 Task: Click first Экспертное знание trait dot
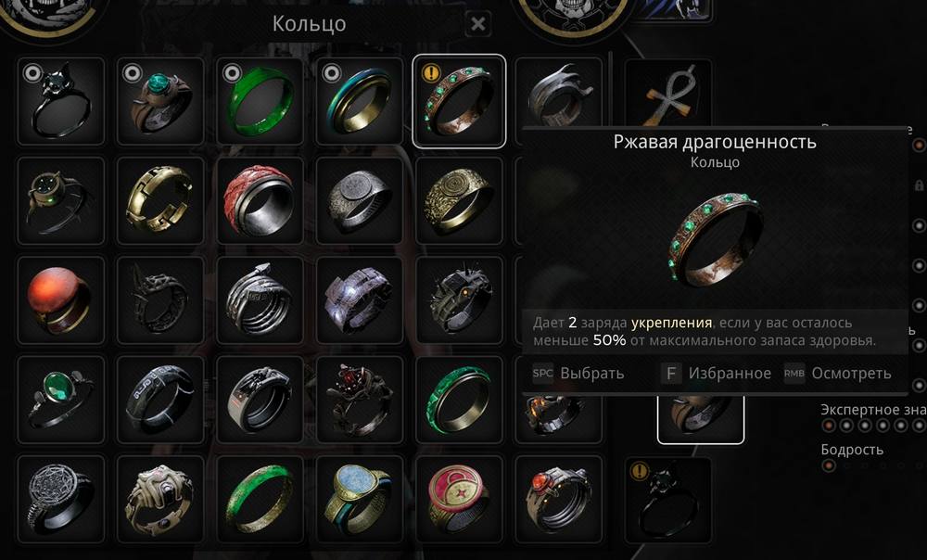pos(829,426)
